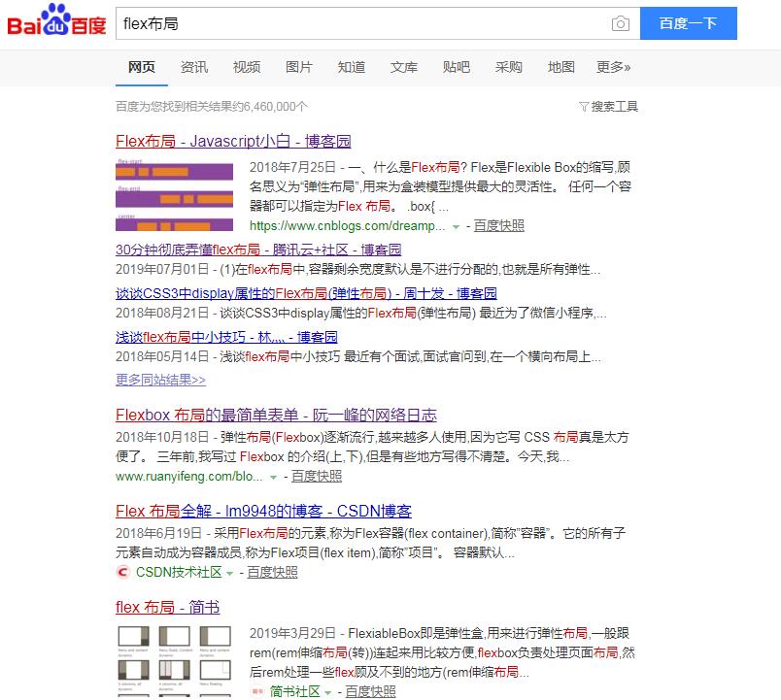Screen dimensions: 781x700
Task: Click the 简书 site icon
Action: [x=257, y=691]
